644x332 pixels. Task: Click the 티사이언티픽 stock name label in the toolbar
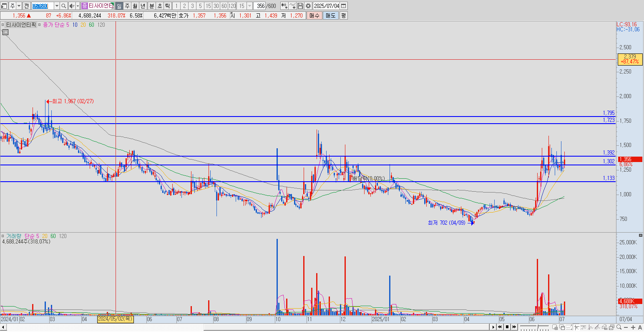(101, 6)
